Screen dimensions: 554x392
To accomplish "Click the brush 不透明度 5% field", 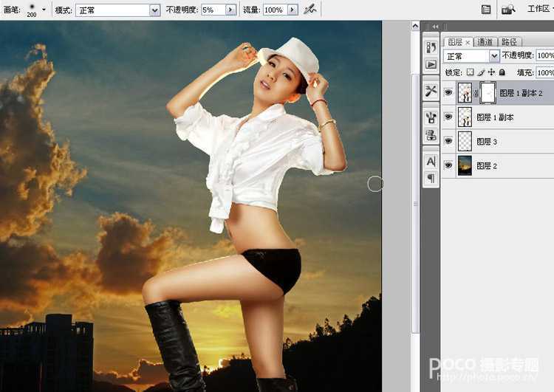I will (x=213, y=10).
